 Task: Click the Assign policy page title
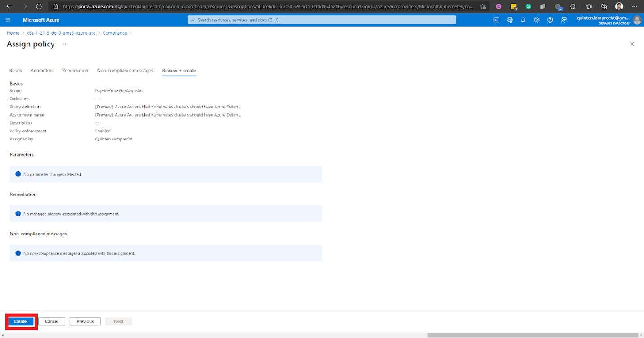pyautogui.click(x=31, y=44)
